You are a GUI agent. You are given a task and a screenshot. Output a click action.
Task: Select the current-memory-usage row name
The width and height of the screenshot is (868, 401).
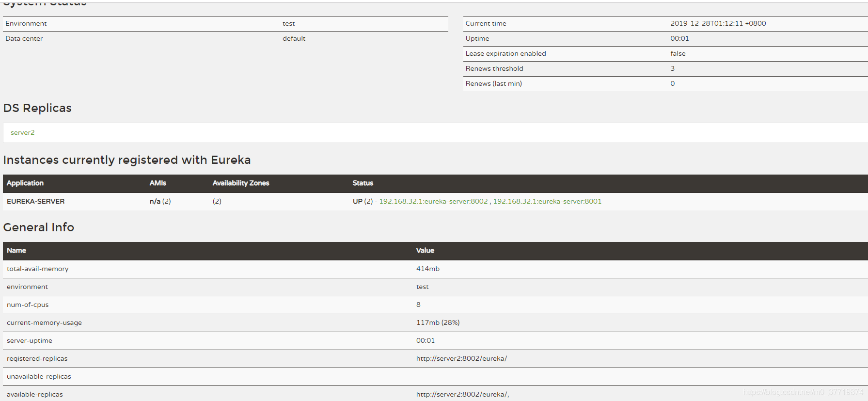pos(44,322)
